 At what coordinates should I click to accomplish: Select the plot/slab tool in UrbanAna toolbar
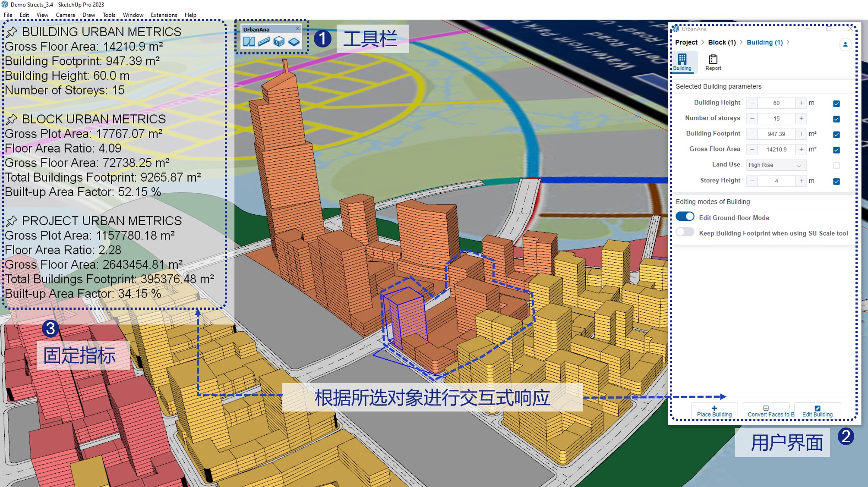(x=294, y=42)
